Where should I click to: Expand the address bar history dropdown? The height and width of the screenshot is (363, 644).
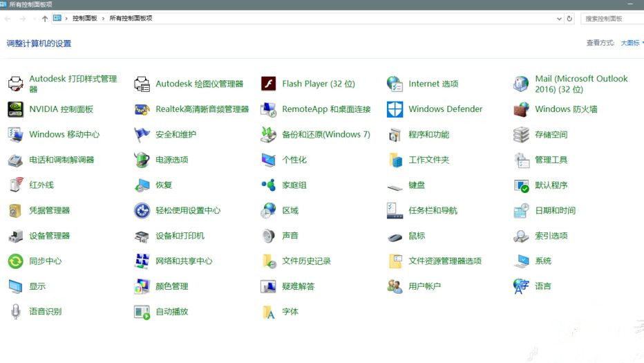click(559, 19)
